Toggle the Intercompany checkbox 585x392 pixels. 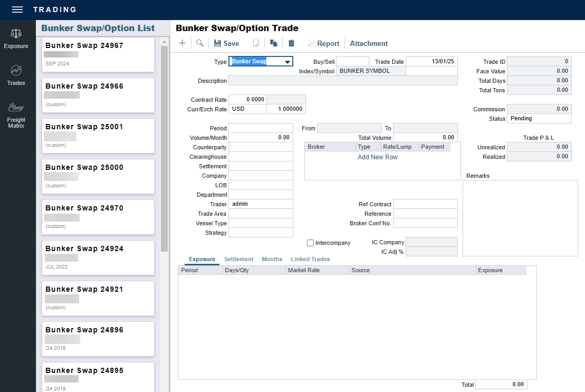(x=311, y=243)
